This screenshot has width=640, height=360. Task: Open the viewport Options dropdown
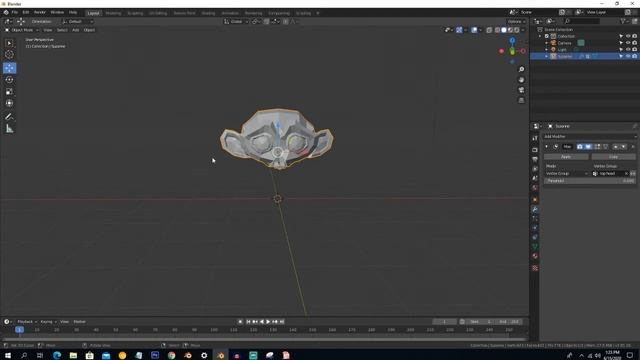pos(516,21)
